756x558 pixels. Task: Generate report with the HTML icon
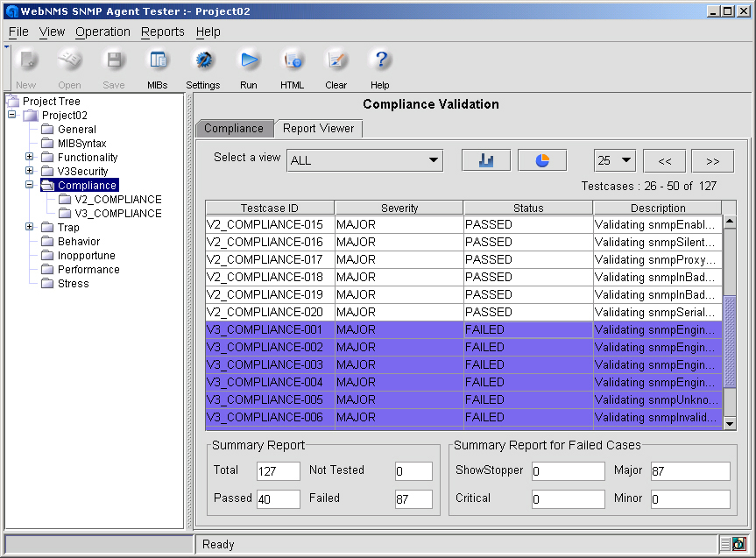pos(293,60)
